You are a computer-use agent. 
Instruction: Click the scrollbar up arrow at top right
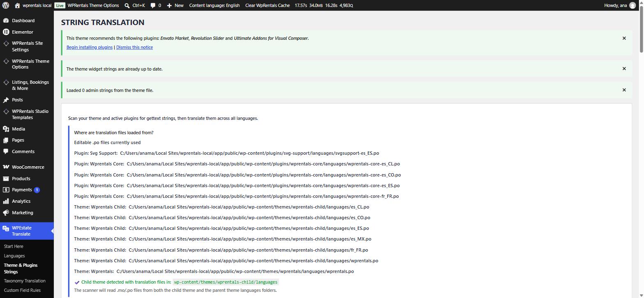(641, 2)
